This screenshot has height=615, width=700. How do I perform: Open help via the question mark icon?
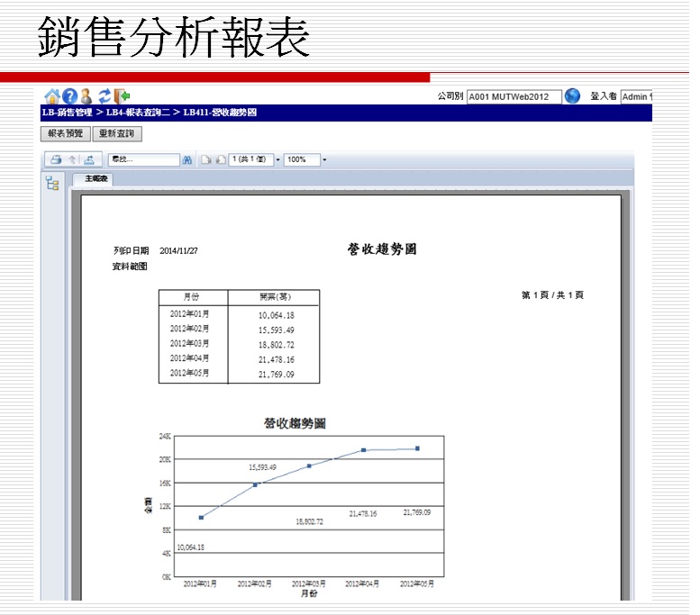(69, 96)
